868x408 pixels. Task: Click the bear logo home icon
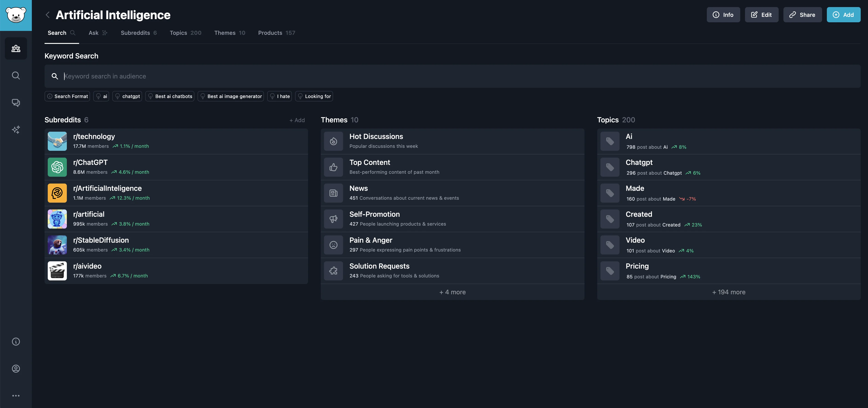[x=16, y=15]
